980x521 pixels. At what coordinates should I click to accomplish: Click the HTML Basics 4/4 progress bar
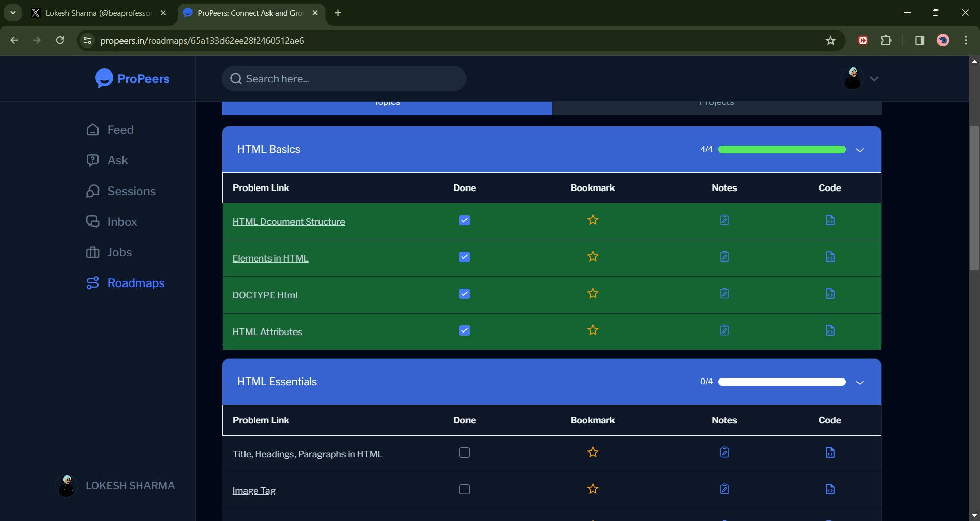(781, 149)
